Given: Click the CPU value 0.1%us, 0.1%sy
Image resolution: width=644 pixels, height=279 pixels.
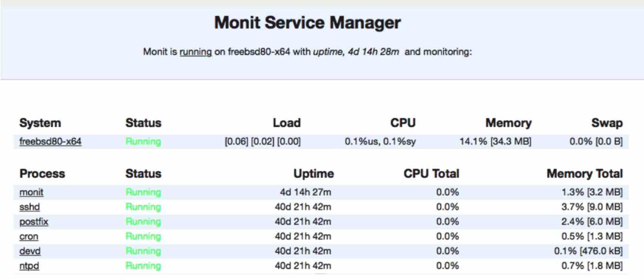Looking at the screenshot, I should tap(380, 141).
